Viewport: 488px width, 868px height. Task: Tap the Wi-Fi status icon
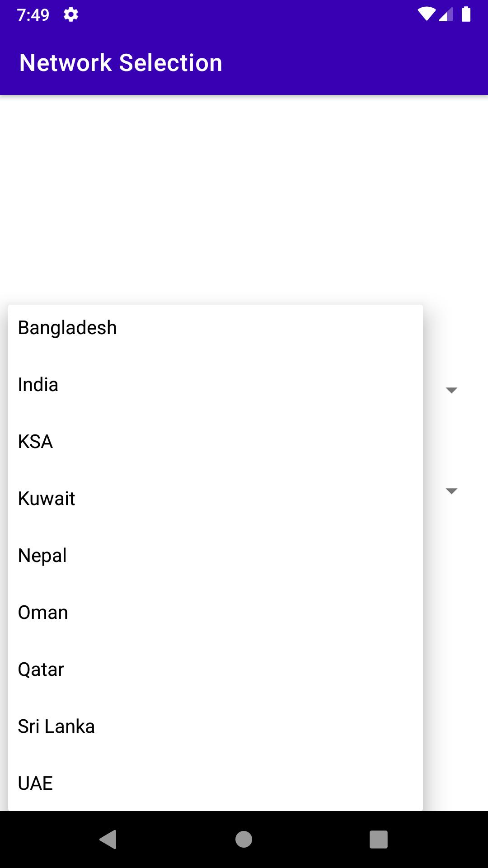426,14
